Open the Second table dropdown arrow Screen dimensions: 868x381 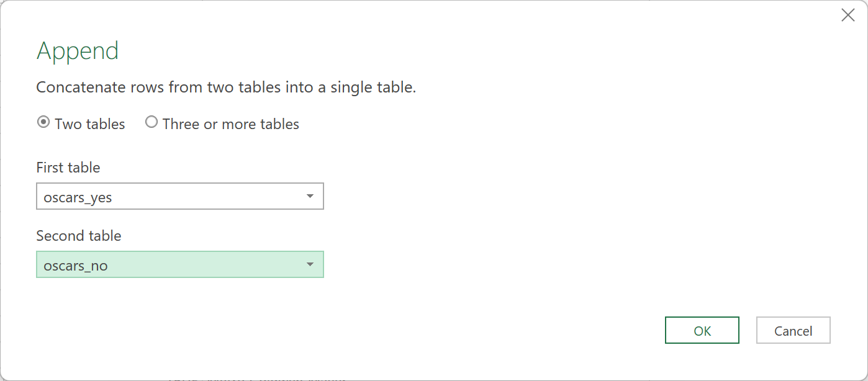click(x=310, y=265)
